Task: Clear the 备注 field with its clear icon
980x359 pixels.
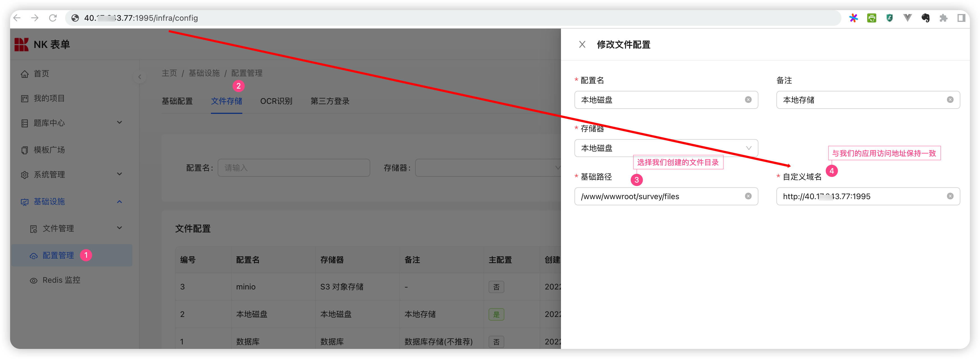Action: pos(950,100)
